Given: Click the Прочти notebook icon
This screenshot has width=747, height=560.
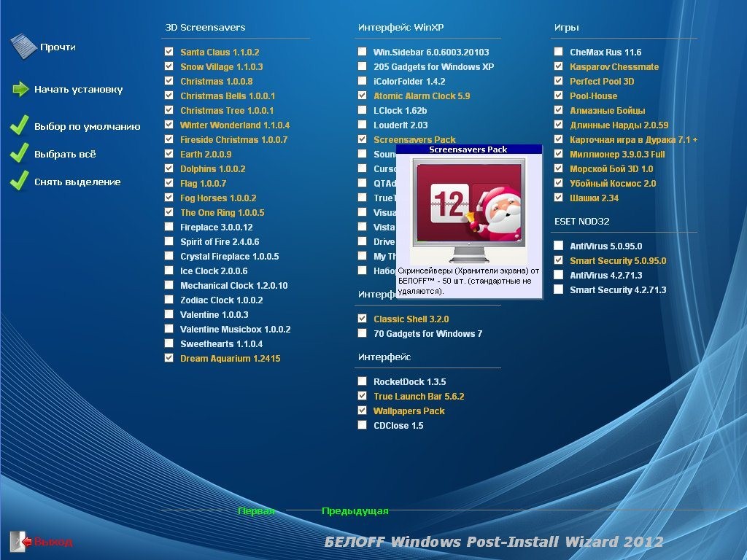Looking at the screenshot, I should tap(23, 46).
